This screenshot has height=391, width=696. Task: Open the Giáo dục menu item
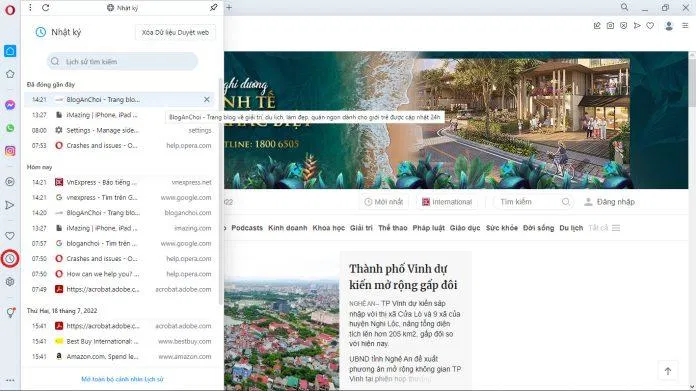(465, 228)
